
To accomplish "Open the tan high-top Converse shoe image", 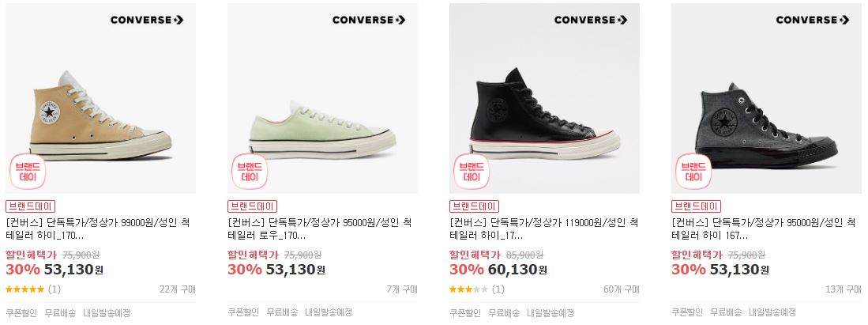I will 101,98.
